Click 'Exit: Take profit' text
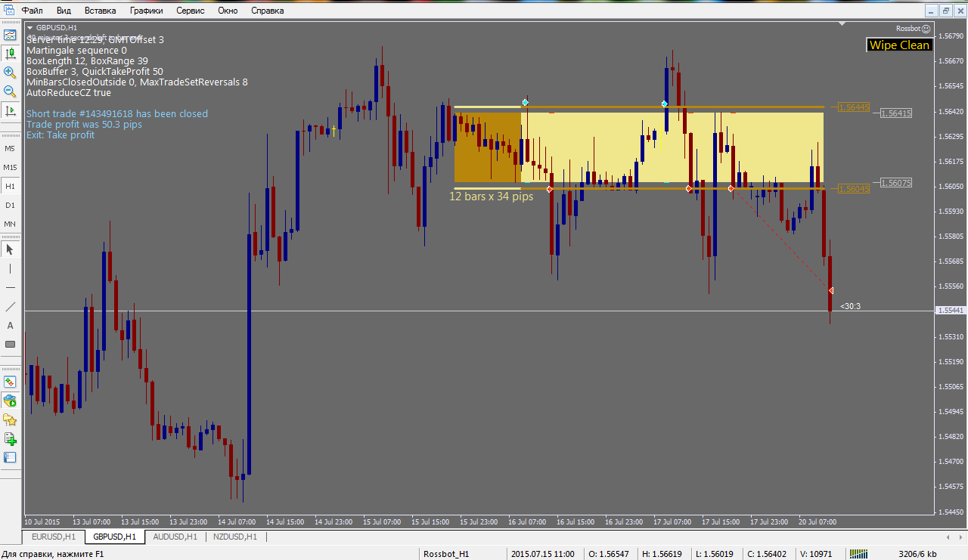This screenshot has height=560, width=968. pos(60,135)
